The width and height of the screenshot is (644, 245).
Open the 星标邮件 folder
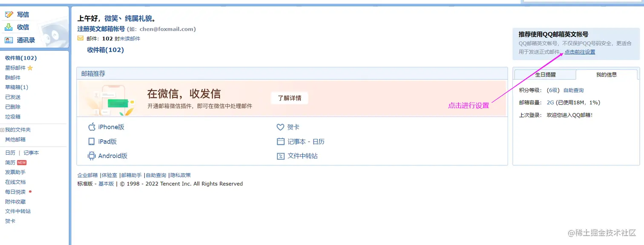point(15,68)
